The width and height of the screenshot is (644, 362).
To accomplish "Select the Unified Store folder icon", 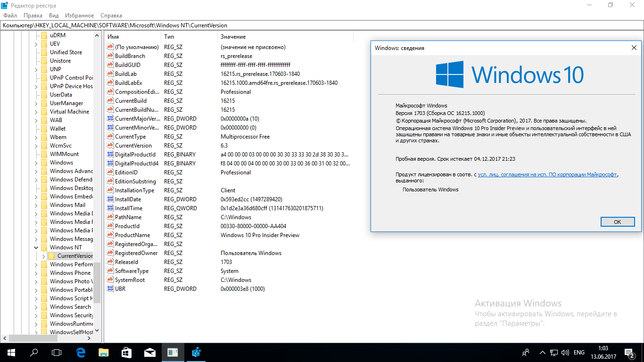I will 44,52.
